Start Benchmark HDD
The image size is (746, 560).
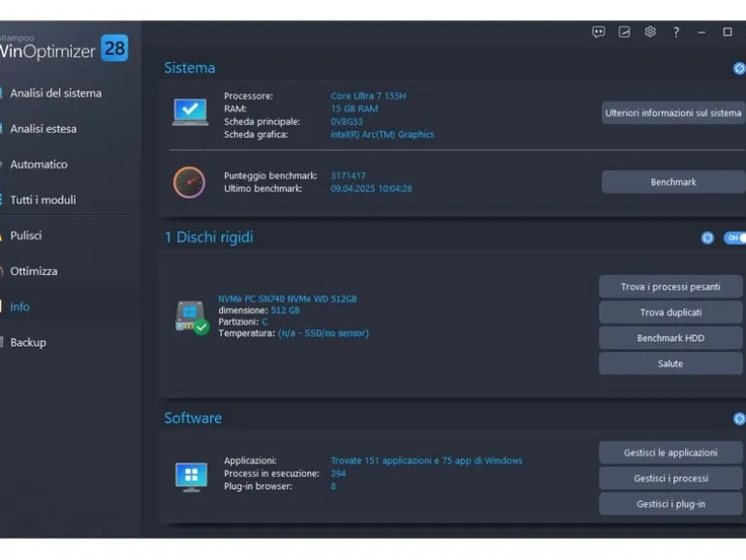[670, 338]
